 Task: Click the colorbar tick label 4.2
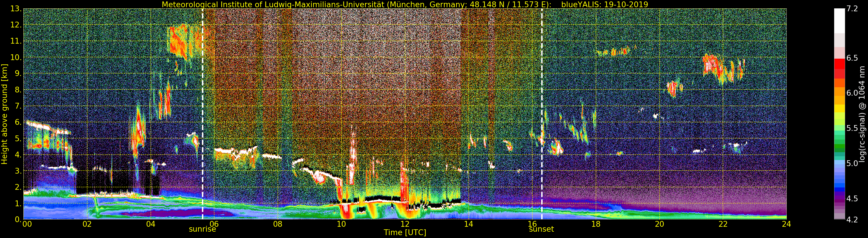point(852,220)
